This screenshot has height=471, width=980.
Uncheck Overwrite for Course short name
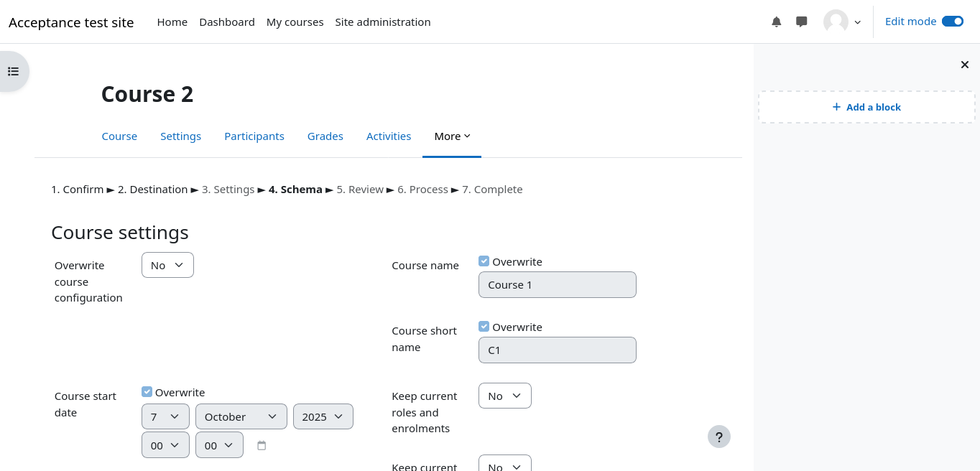pyautogui.click(x=484, y=327)
